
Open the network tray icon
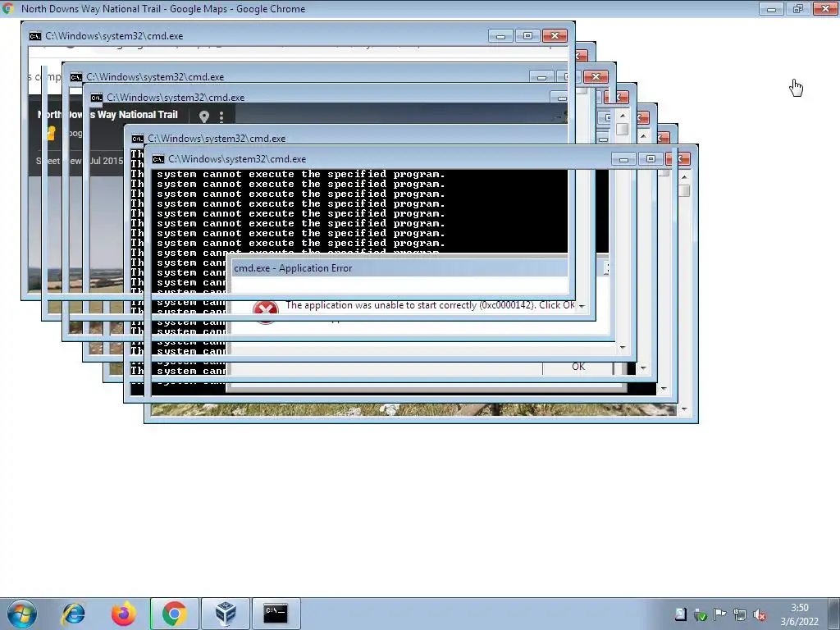(x=740, y=615)
